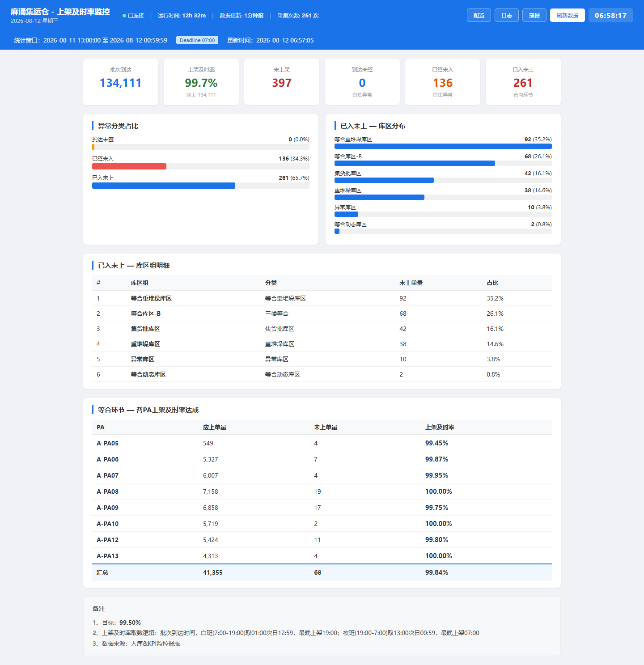Select the 上架及时率 99.7% card
This screenshot has width=644, height=665.
[x=201, y=82]
